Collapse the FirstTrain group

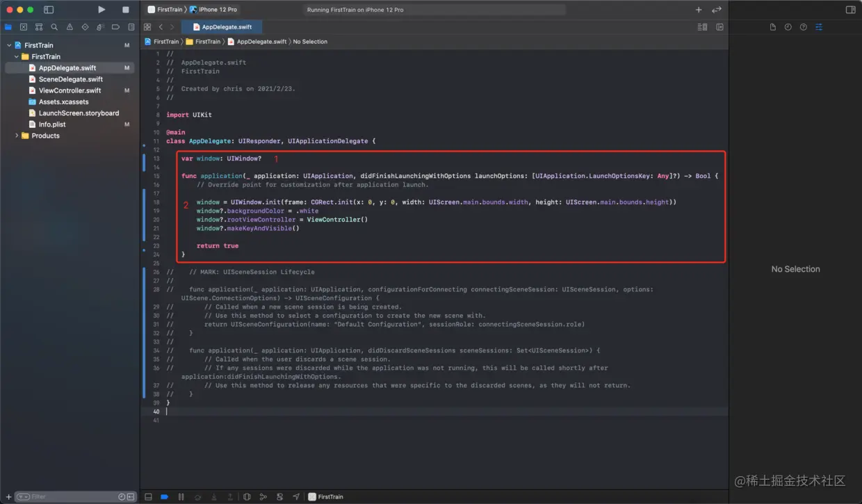click(15, 56)
